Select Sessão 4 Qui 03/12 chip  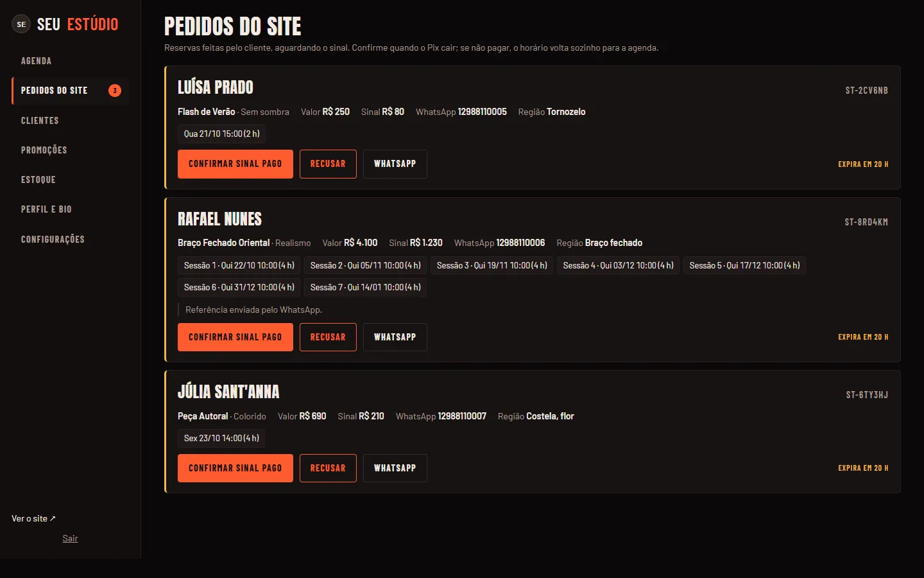(619, 265)
